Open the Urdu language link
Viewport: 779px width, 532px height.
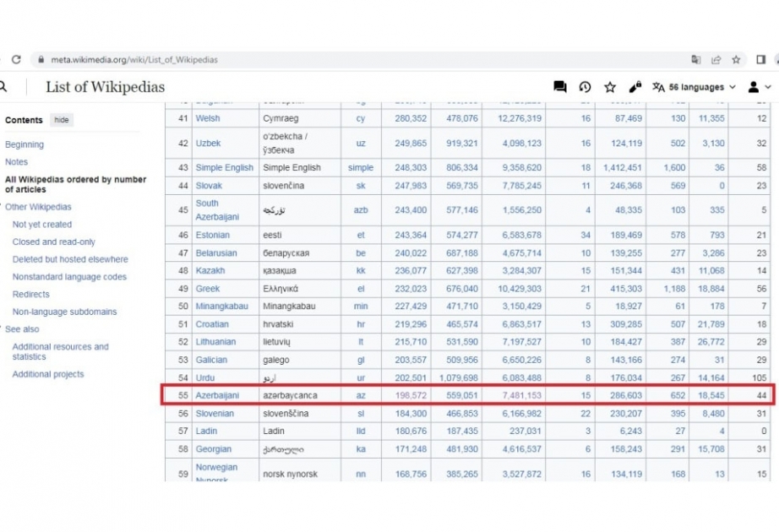pos(205,377)
